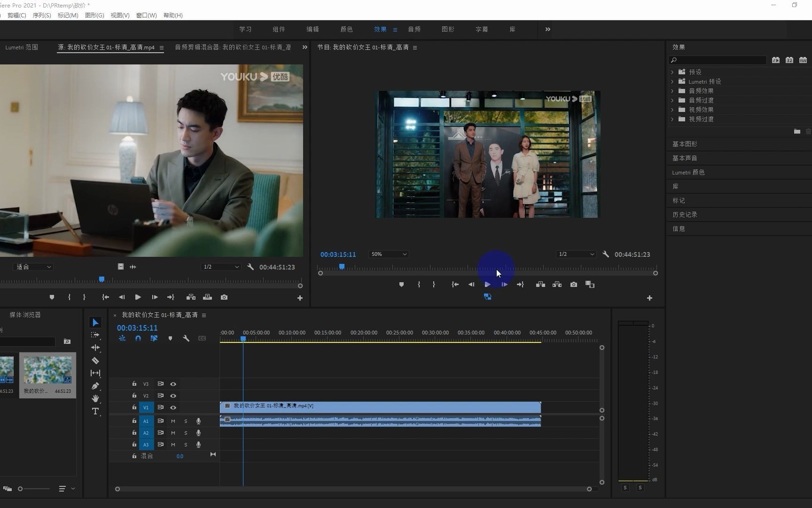Screen dimensions: 812x508
Task: Select the Selection tool arrow
Action: pyautogui.click(x=95, y=322)
